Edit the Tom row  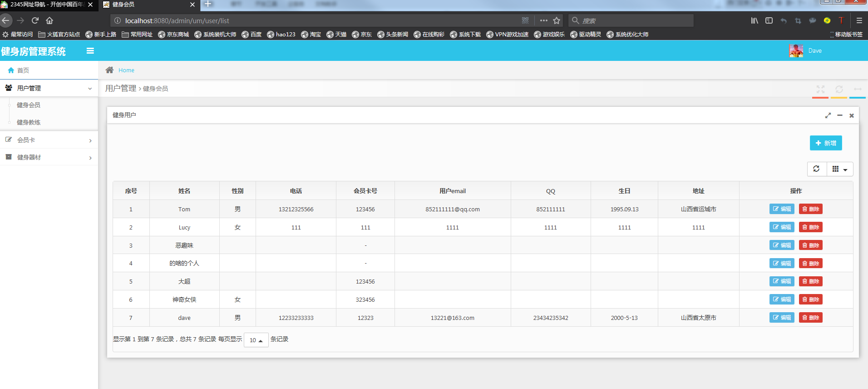[x=782, y=209]
